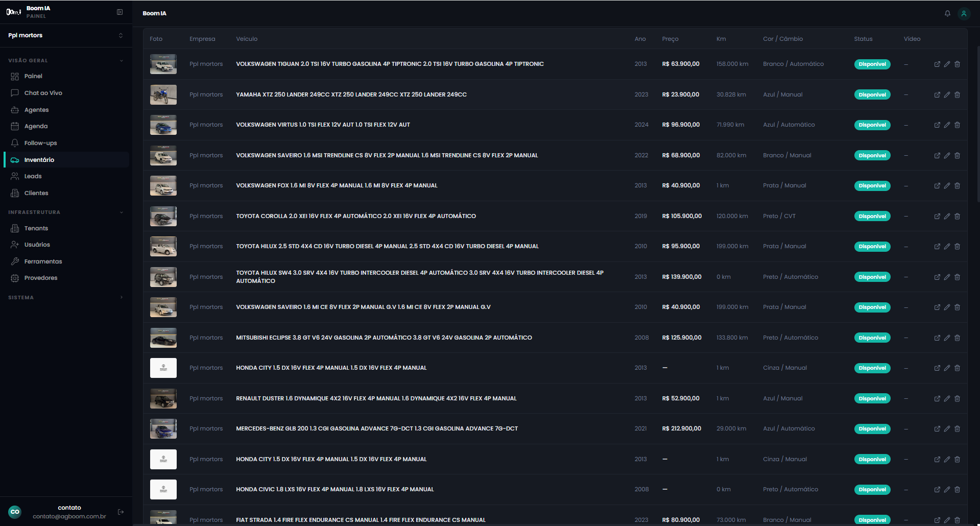Viewport: 980px width, 526px height.
Task: Edit the Yamaha XTZ 250 Lander entry
Action: point(947,94)
